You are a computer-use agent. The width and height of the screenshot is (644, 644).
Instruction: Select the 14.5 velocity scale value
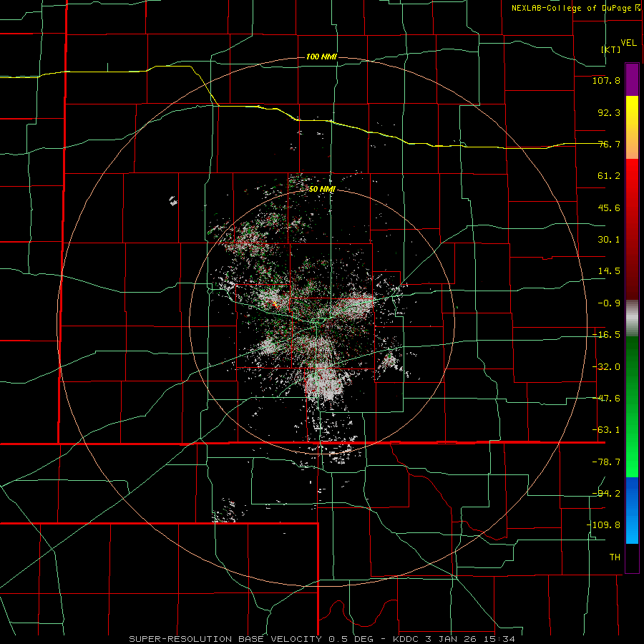tap(609, 271)
